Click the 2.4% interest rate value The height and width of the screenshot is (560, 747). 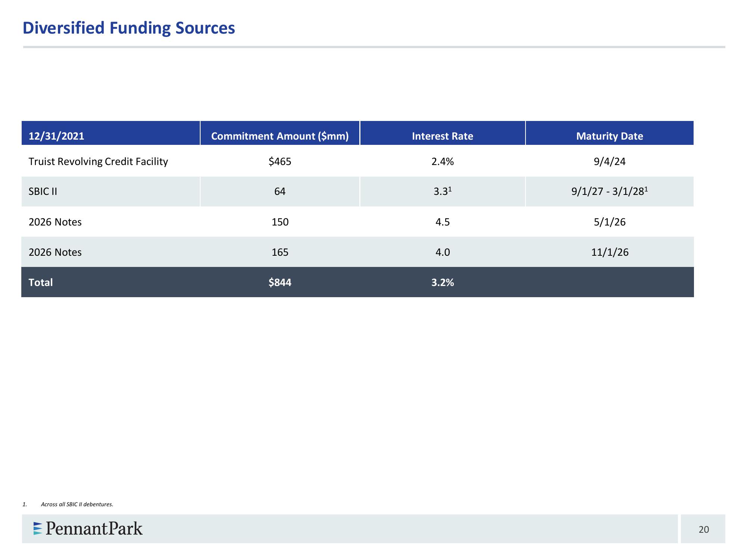(x=443, y=162)
